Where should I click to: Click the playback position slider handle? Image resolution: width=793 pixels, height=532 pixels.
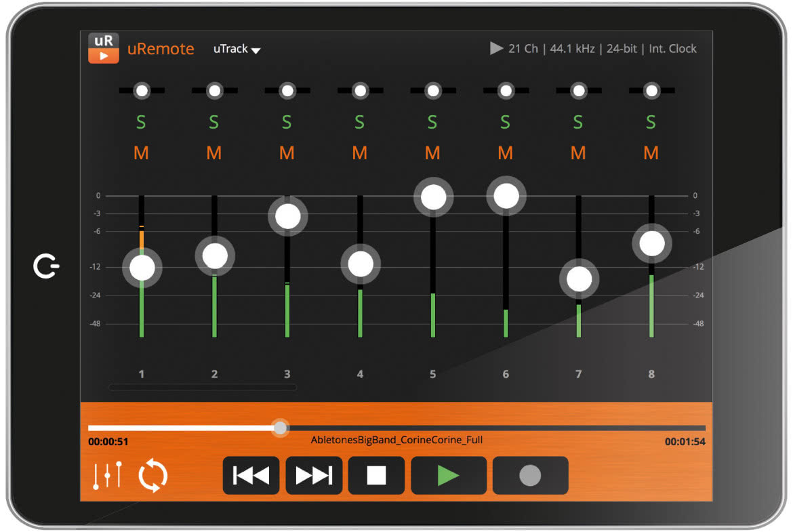pyautogui.click(x=281, y=428)
